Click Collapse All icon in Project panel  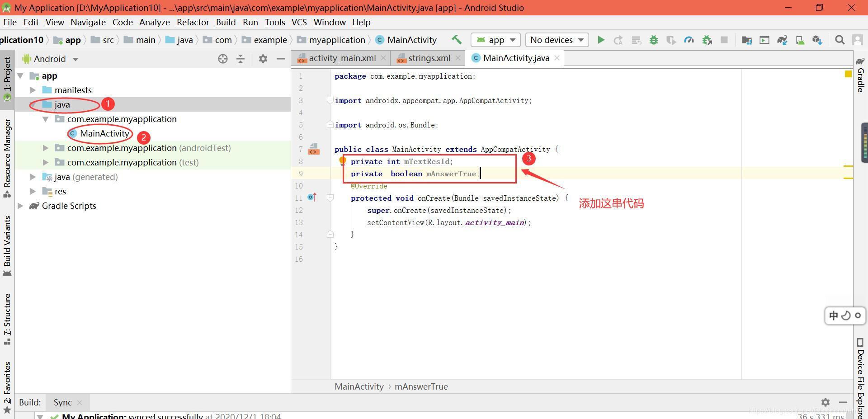click(241, 59)
